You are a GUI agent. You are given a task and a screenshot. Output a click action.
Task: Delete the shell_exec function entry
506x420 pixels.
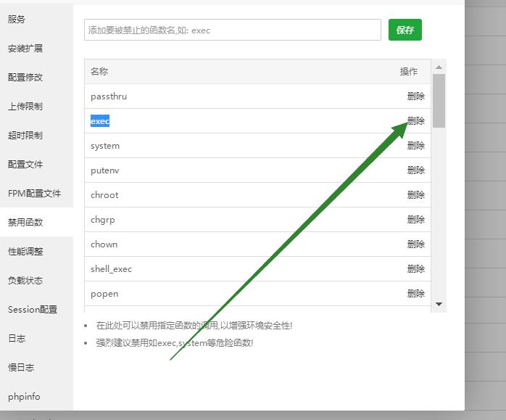point(415,269)
